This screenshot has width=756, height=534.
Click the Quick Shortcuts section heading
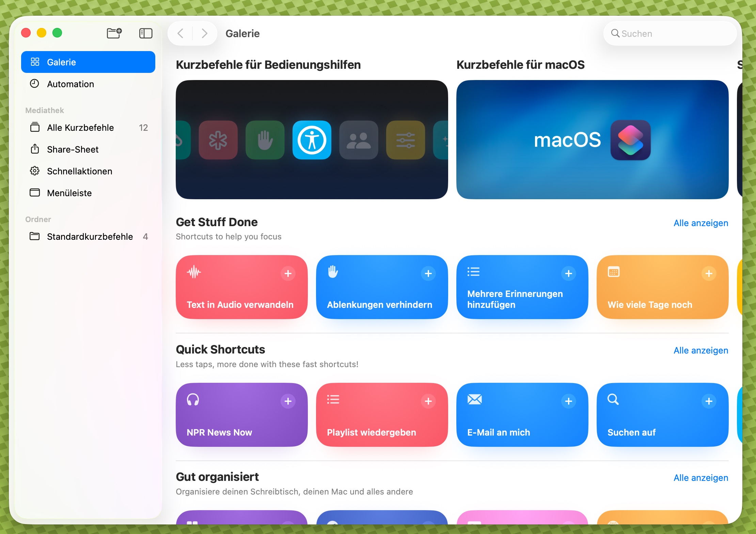tap(220, 349)
